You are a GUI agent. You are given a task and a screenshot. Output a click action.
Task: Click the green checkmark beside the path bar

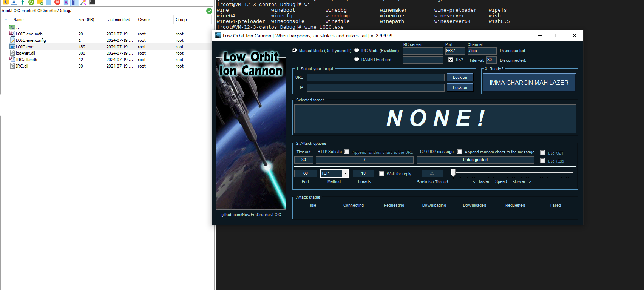pyautogui.click(x=209, y=11)
